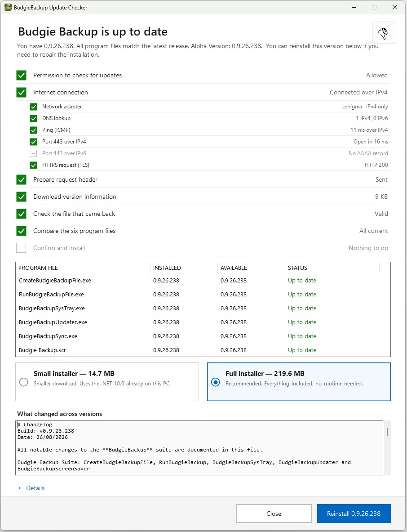The image size is (407, 532).
Task: Select the BudgieBackupSync.exe row
Action: tap(203, 336)
